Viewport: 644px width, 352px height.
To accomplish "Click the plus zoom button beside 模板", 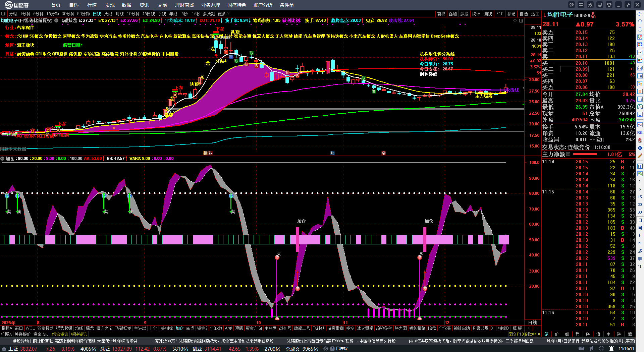I will [x=529, y=328].
